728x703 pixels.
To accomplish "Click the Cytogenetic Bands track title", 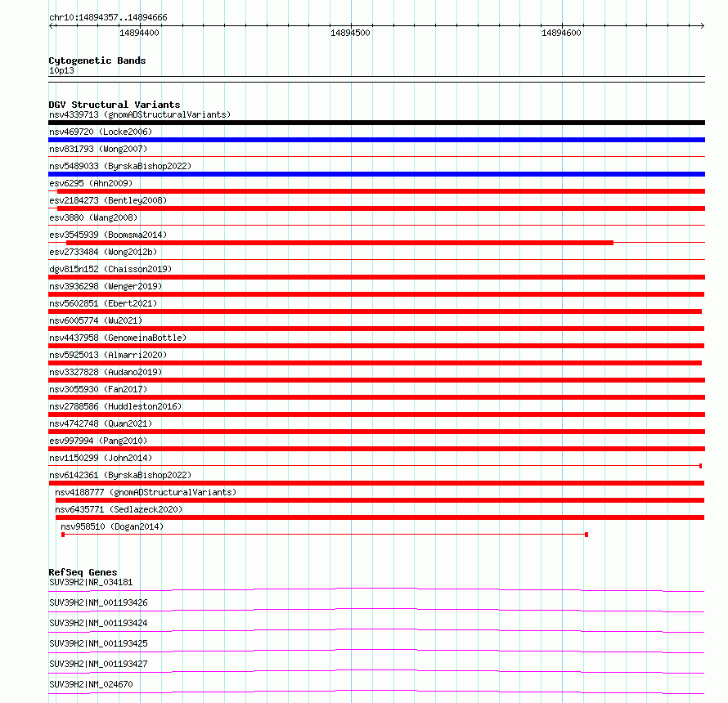I will 97,60.
